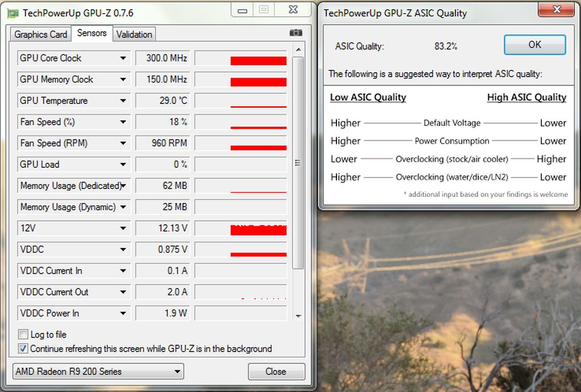Click the camera screenshot icon in GPU-Z
The height and width of the screenshot is (392, 581).
coord(296,32)
